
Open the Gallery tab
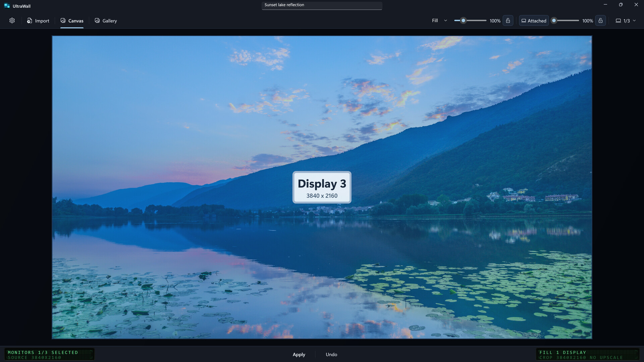(106, 20)
